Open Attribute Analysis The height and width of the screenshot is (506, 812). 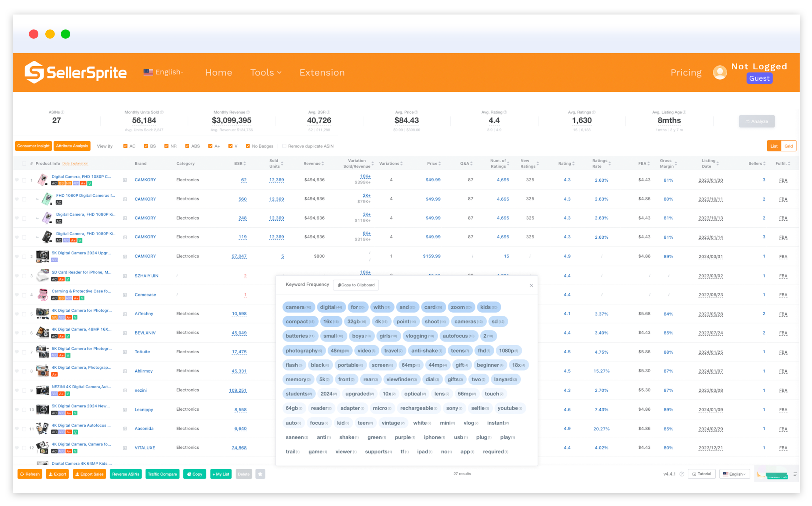[72, 146]
